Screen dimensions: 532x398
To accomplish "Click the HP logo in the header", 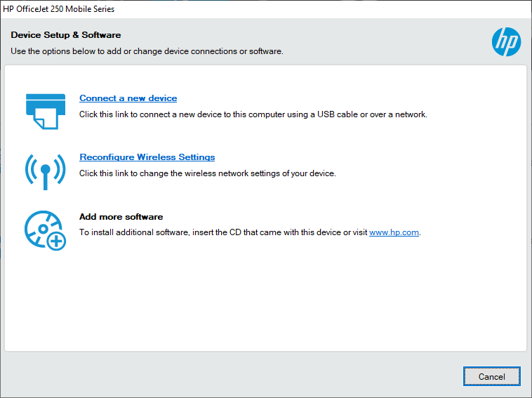I will (x=506, y=42).
